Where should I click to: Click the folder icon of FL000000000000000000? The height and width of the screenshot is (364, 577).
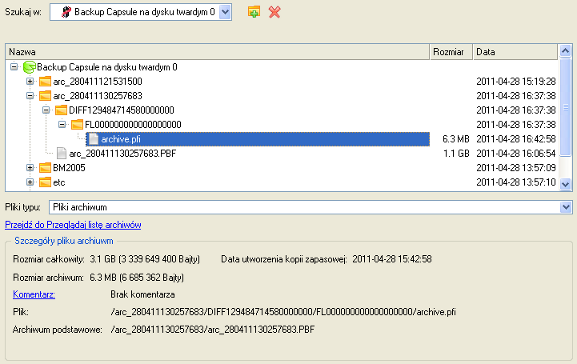click(x=77, y=124)
